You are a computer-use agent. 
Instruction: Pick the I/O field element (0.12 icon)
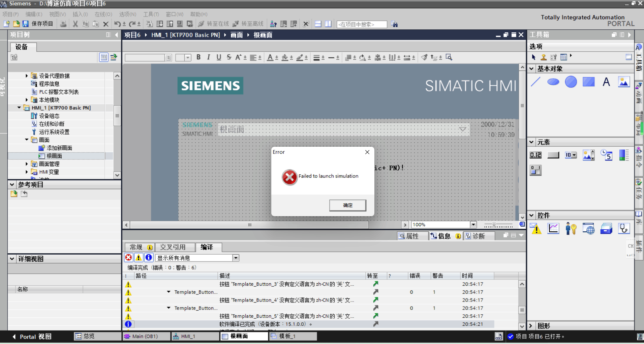coord(535,155)
